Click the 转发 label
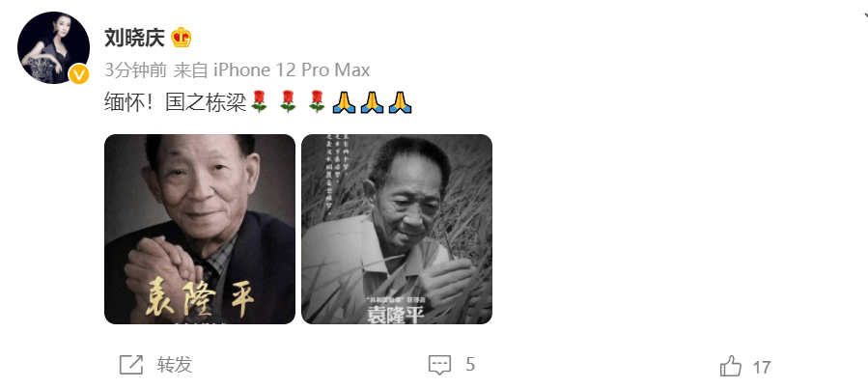 tap(175, 365)
